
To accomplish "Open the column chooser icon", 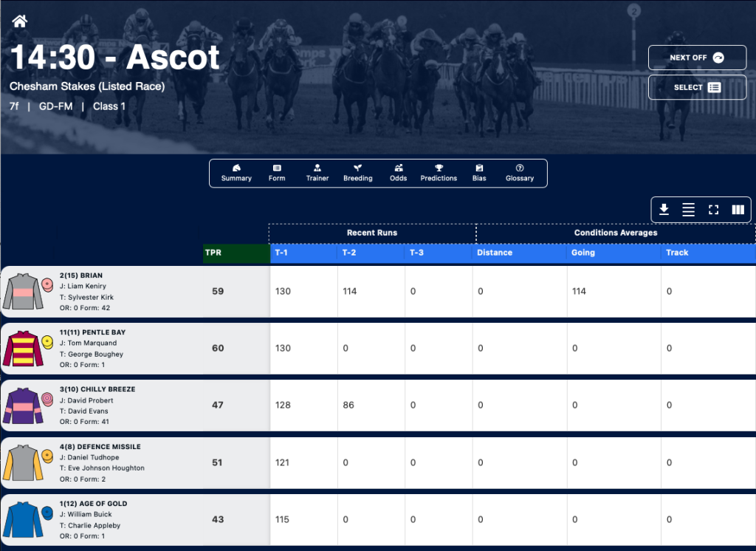I will click(x=738, y=210).
